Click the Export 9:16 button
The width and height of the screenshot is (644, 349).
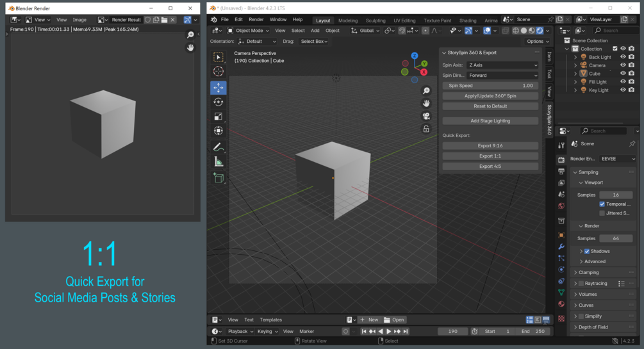(490, 146)
